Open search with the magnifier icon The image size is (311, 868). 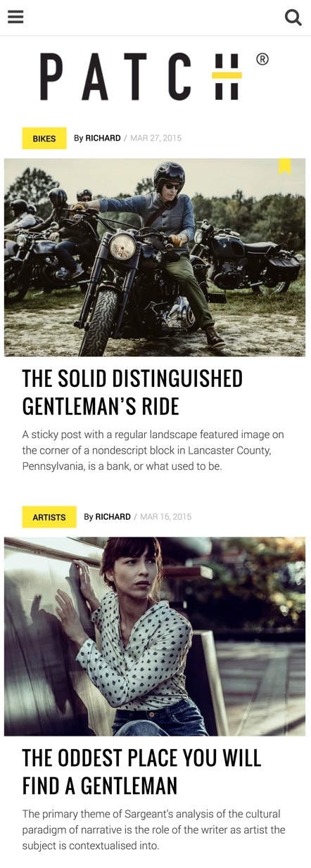pos(293,18)
